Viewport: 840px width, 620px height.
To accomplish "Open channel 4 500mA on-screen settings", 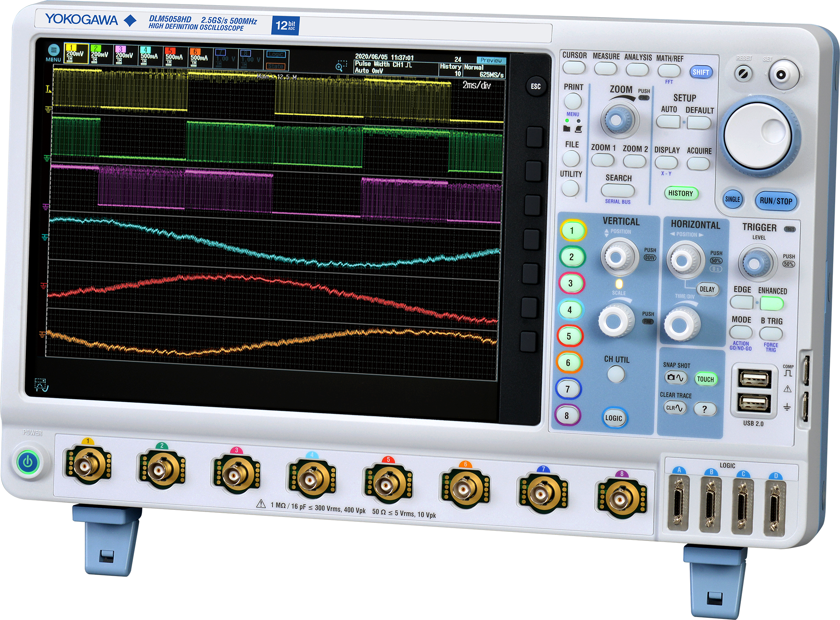I will (x=149, y=57).
